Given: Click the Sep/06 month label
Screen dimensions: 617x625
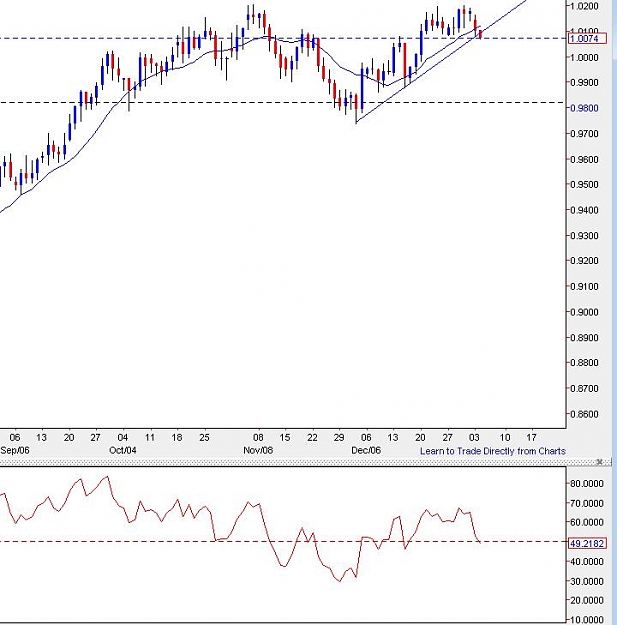Looking at the screenshot, I should point(15,450).
